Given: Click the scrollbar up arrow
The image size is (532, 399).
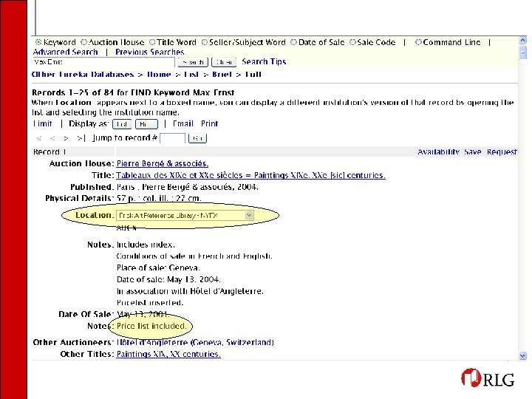Looking at the screenshot, I should (x=522, y=40).
